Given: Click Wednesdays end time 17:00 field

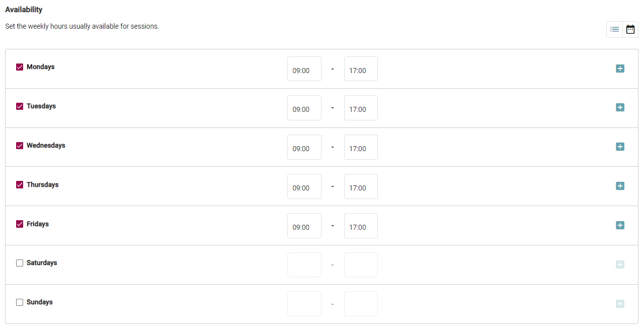Looking at the screenshot, I should pos(361,148).
